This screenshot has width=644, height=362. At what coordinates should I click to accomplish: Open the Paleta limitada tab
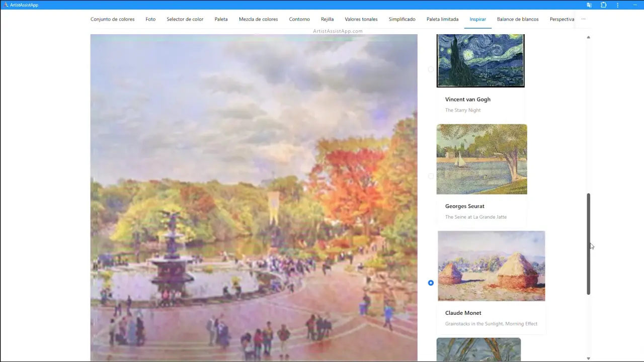click(442, 19)
